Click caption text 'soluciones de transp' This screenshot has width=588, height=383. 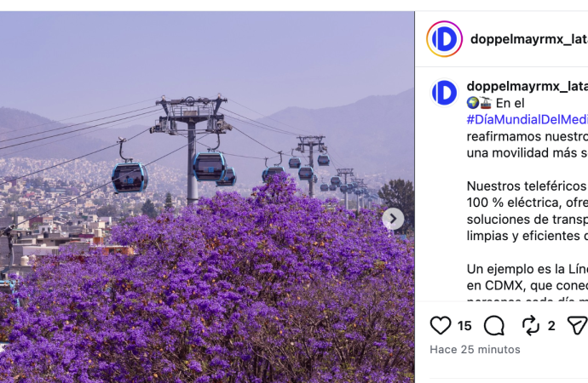[527, 220]
